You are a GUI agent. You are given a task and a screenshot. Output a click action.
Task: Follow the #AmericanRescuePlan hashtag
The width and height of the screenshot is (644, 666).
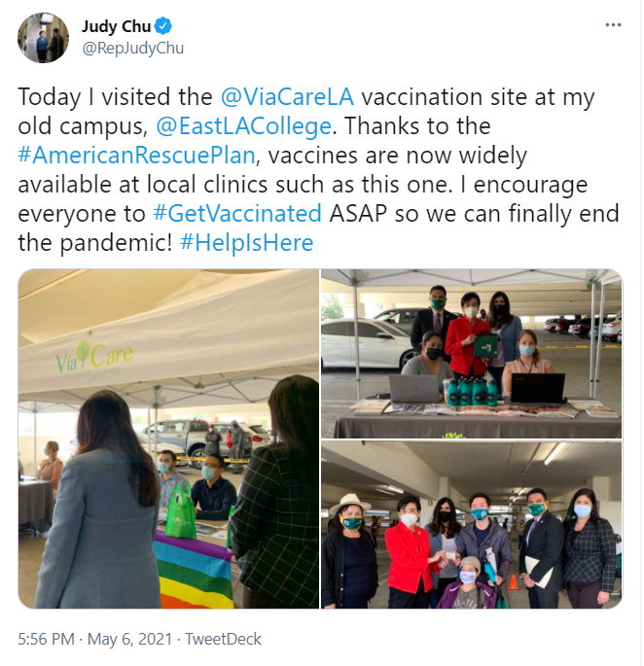136,155
